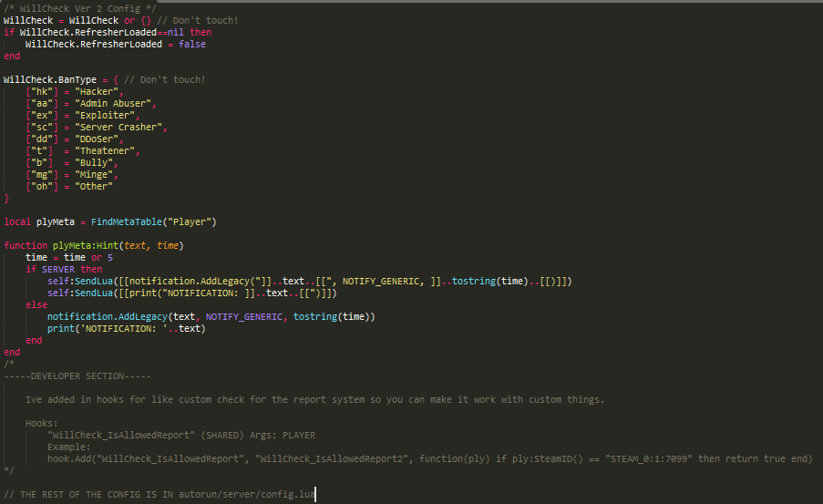Click the hook.Add example line
This screenshot has width=823, height=504.
click(x=428, y=458)
